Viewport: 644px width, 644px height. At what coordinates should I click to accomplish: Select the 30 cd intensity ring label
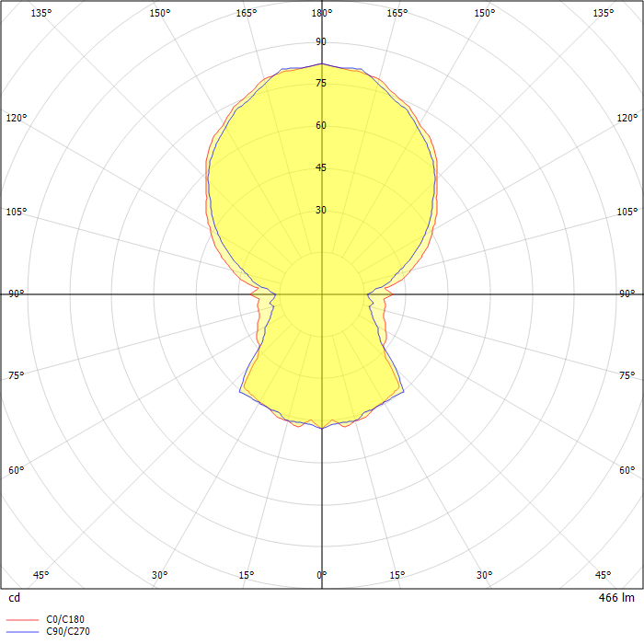tap(321, 210)
